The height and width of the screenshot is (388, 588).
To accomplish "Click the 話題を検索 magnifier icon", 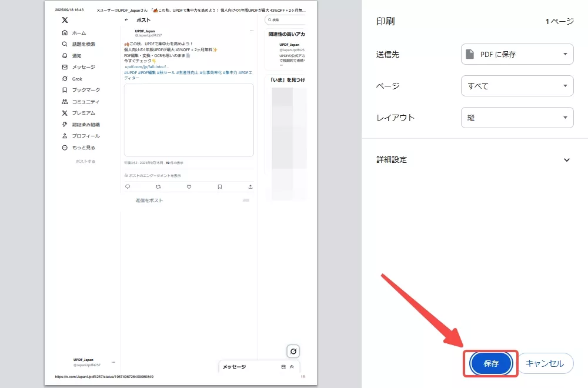I will (65, 44).
